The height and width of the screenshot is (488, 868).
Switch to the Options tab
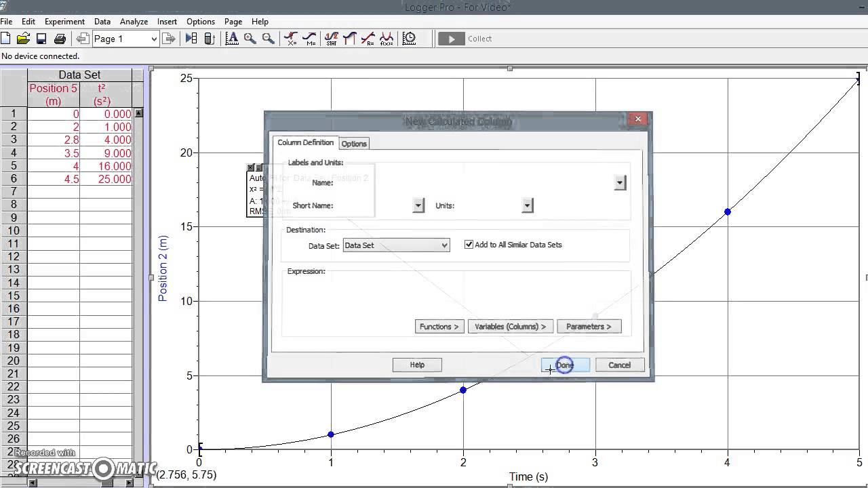click(354, 144)
